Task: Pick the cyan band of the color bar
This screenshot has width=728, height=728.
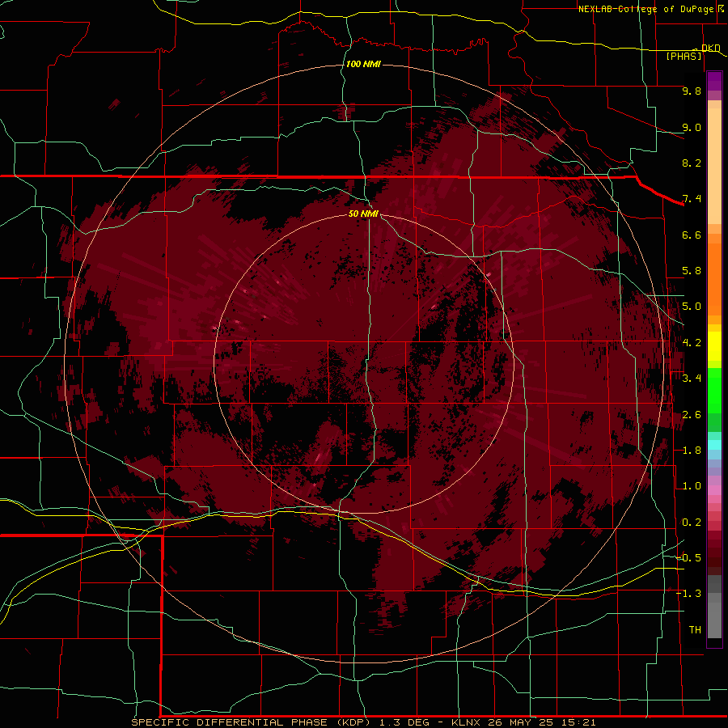Action: coord(714,445)
